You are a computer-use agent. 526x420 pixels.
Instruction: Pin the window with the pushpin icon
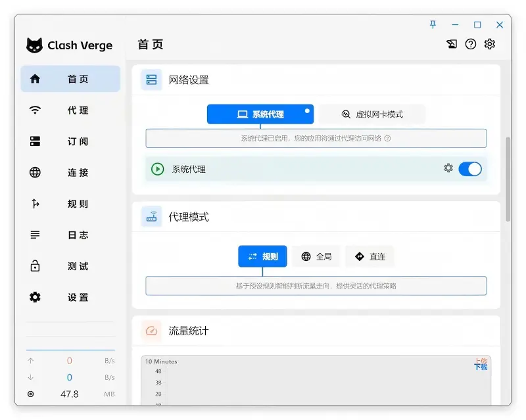tap(433, 24)
